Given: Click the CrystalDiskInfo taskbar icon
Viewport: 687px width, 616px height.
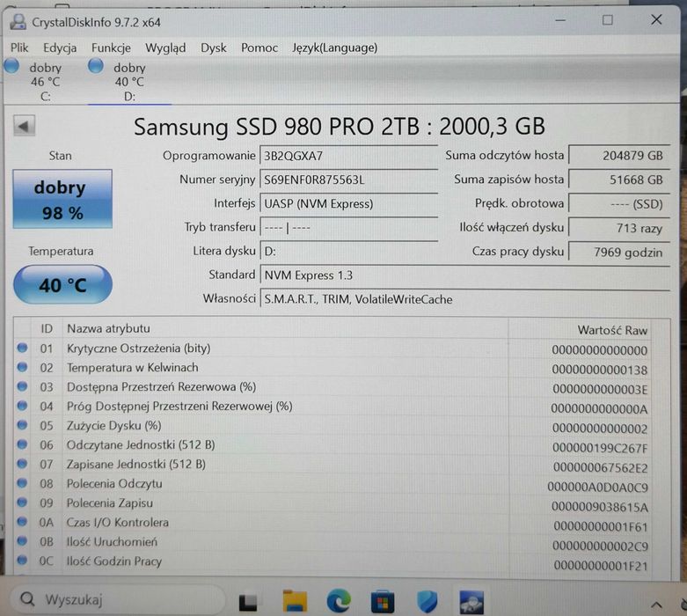Looking at the screenshot, I should 471,602.
